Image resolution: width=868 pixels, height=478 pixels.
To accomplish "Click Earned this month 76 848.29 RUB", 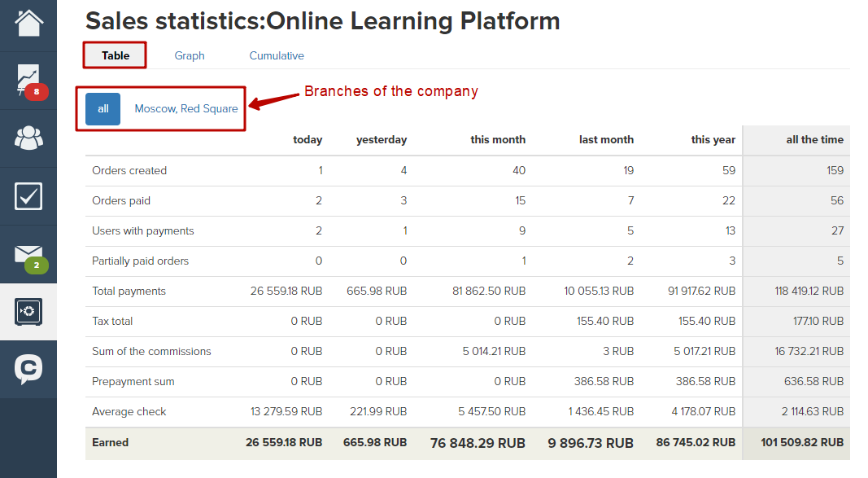I will coord(478,443).
